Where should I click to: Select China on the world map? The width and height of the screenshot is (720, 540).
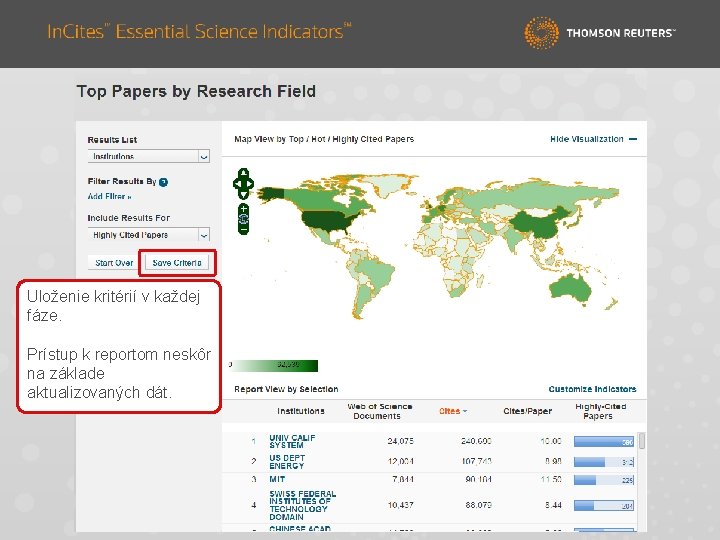(544, 223)
